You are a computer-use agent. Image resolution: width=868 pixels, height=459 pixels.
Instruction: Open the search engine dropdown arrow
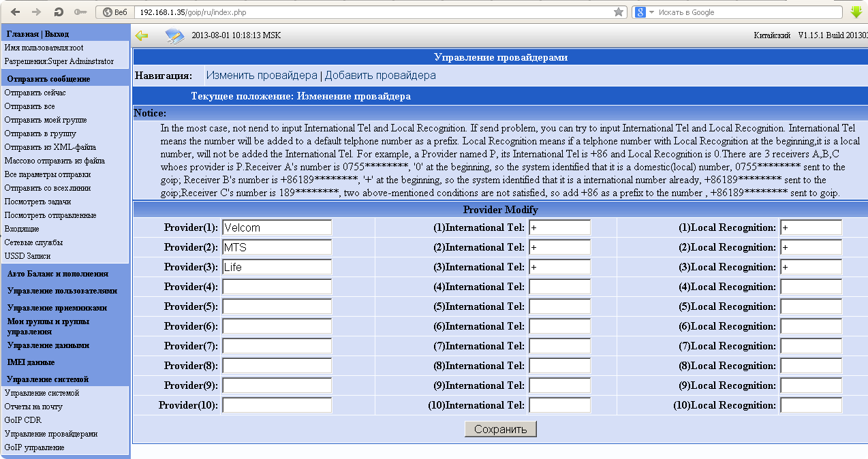(x=651, y=12)
